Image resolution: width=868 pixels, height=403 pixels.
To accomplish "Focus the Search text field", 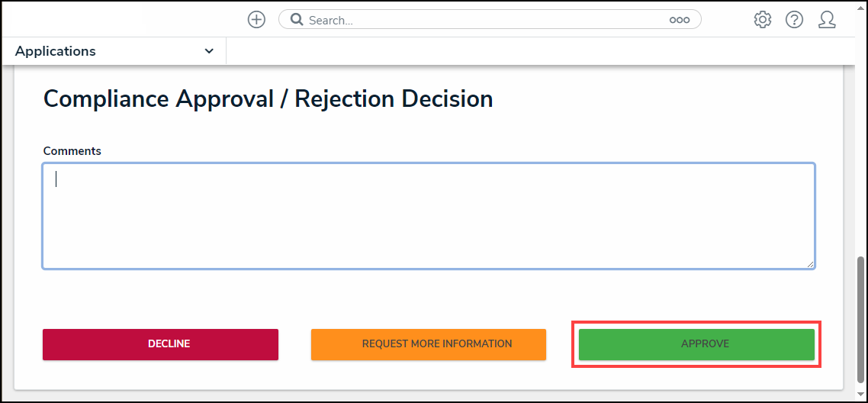I will tap(481, 20).
